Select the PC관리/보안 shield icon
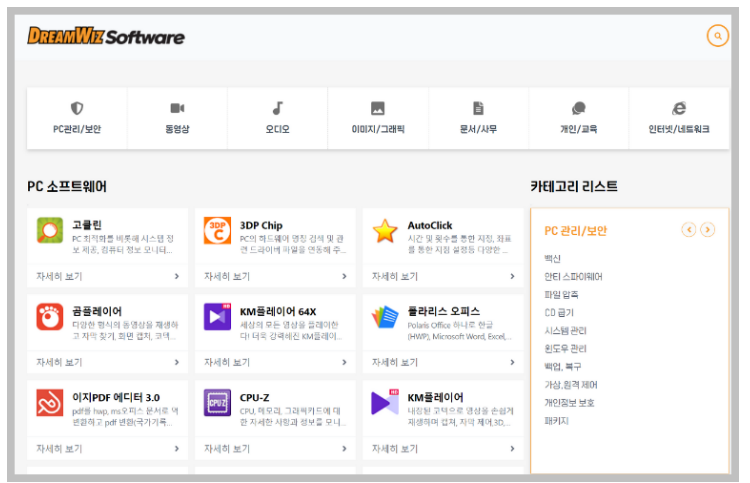Screen dimensions: 750x483 [x=77, y=109]
